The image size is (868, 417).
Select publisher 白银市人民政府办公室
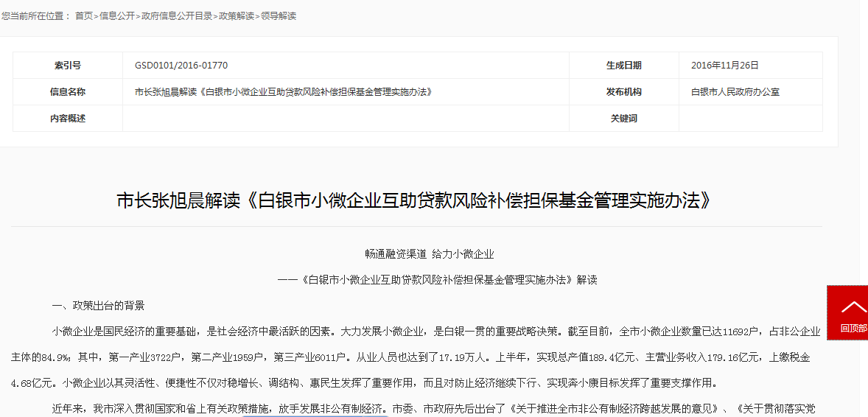pos(735,92)
